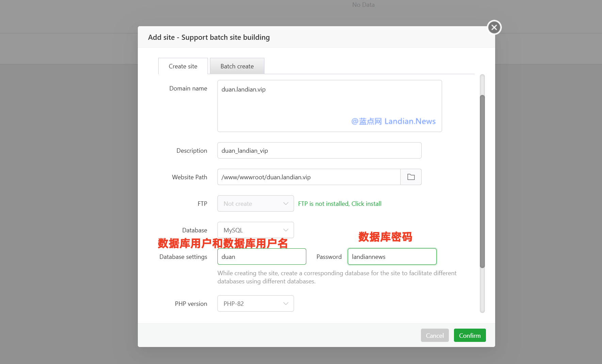
Task: Expand the PHP version PHP-82 dropdown
Action: click(255, 303)
